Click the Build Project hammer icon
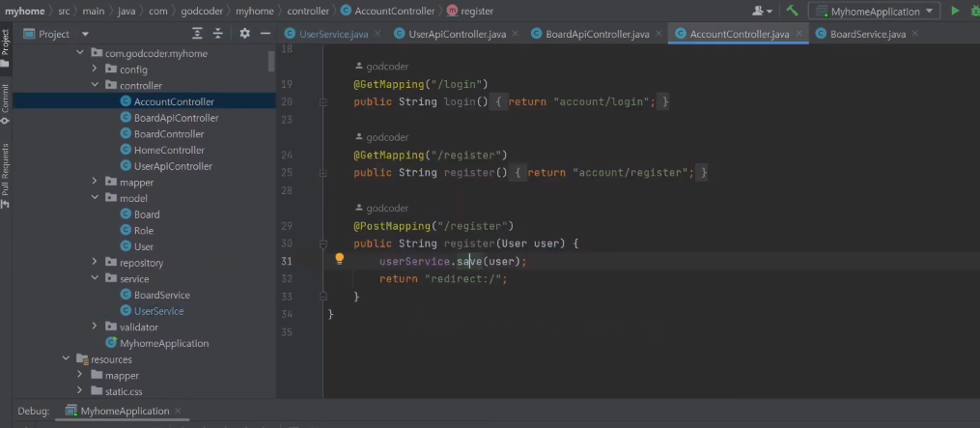 (x=792, y=11)
